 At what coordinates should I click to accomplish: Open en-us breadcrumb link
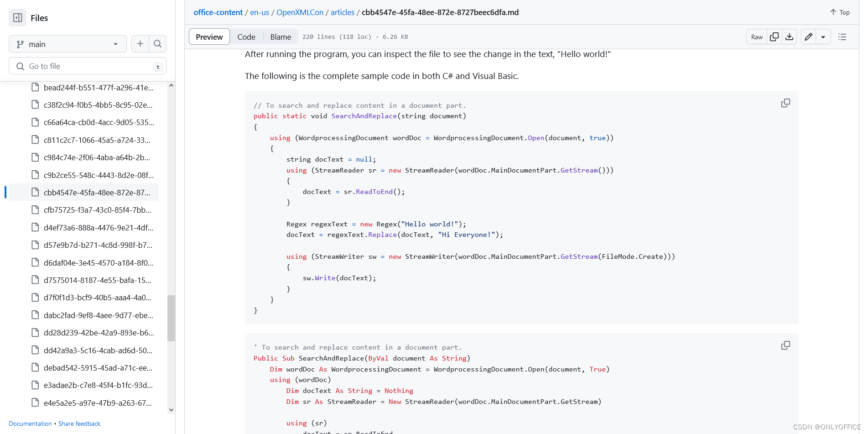tap(260, 12)
